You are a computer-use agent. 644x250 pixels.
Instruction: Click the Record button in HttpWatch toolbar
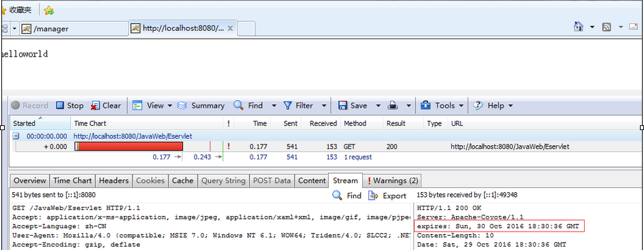29,106
